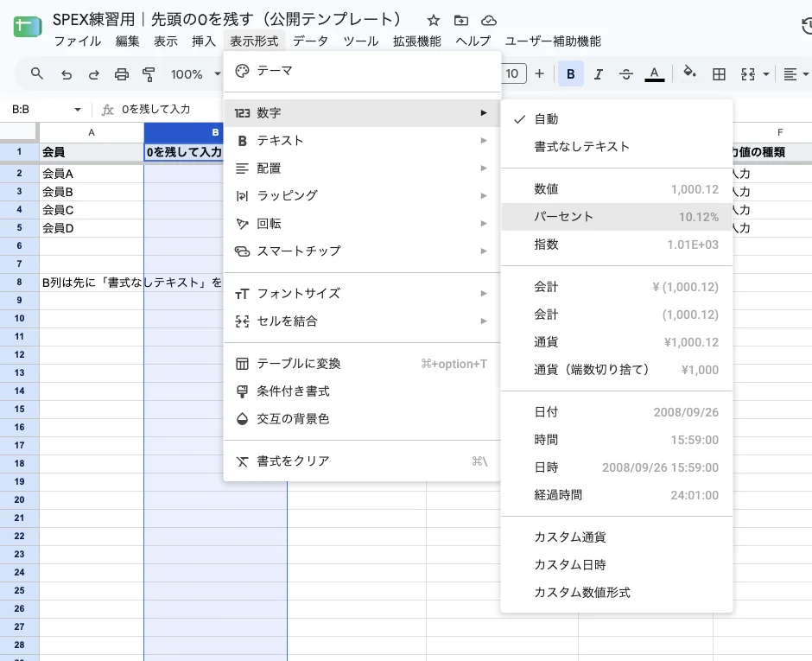Toggle bold formatting

[x=571, y=74]
